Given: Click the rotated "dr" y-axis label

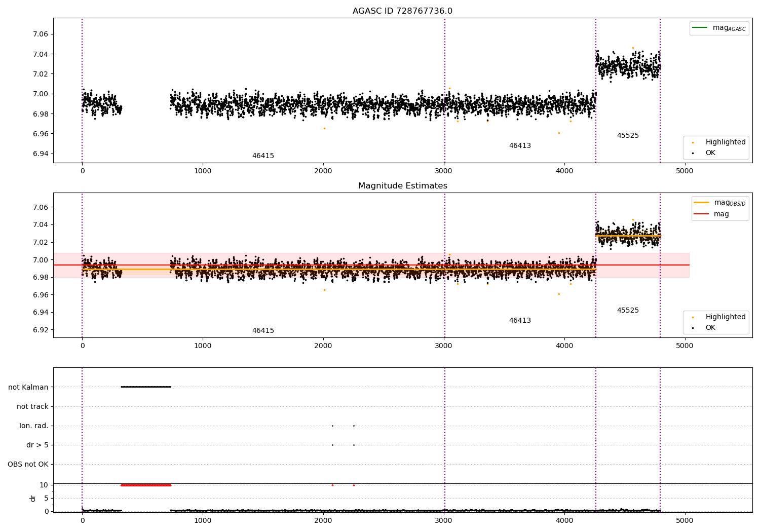Looking at the screenshot, I should pos(33,498).
